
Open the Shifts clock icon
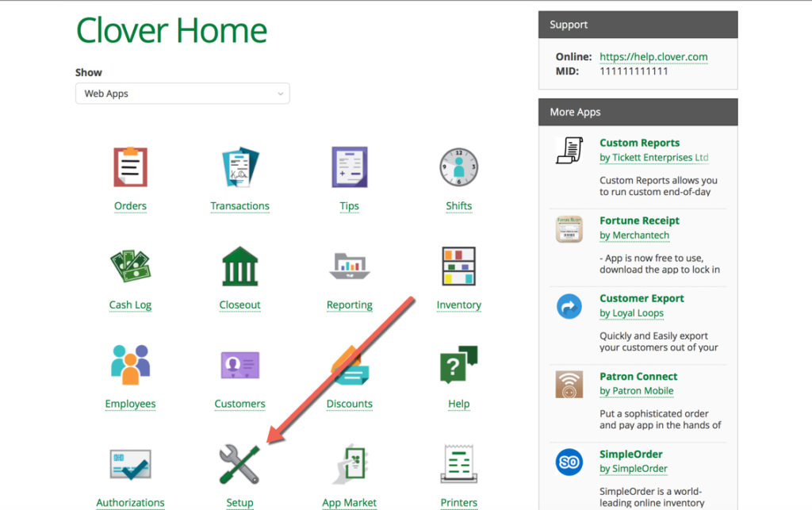[459, 167]
